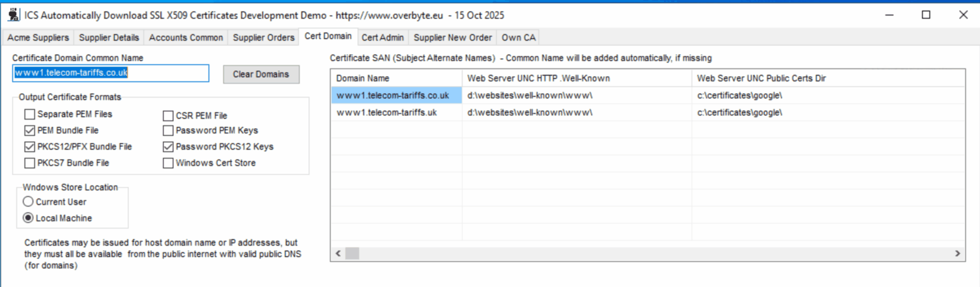The width and height of the screenshot is (980, 287).
Task: Go to the Own CA tab
Action: coord(519,37)
